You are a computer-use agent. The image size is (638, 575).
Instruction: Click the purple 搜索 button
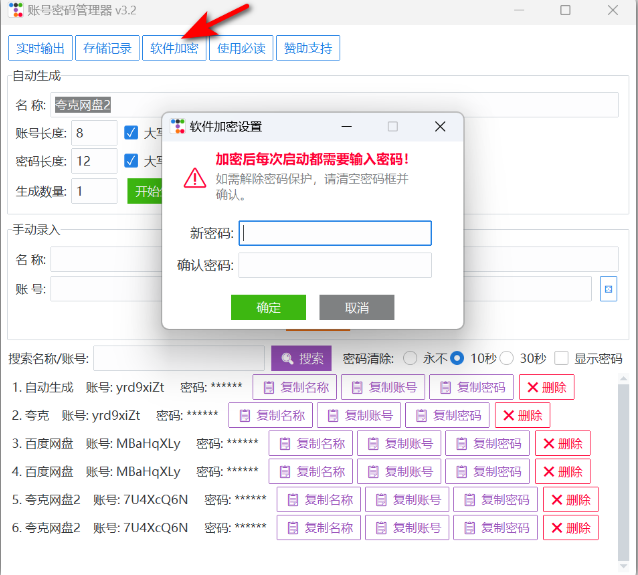[302, 359]
